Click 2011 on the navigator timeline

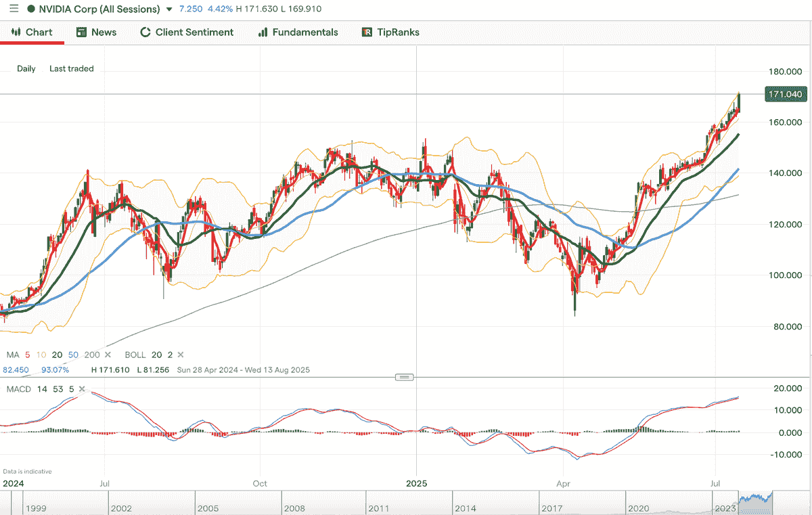tap(378, 508)
